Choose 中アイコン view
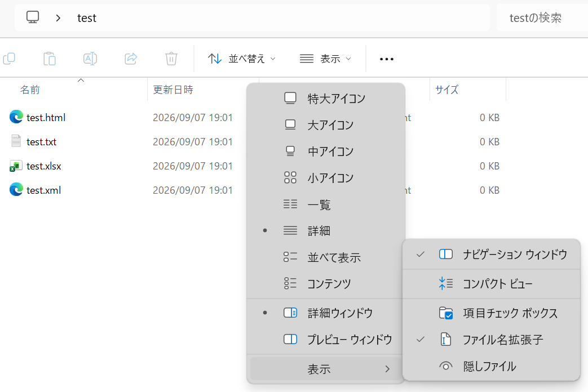588x392 pixels. coord(325,152)
